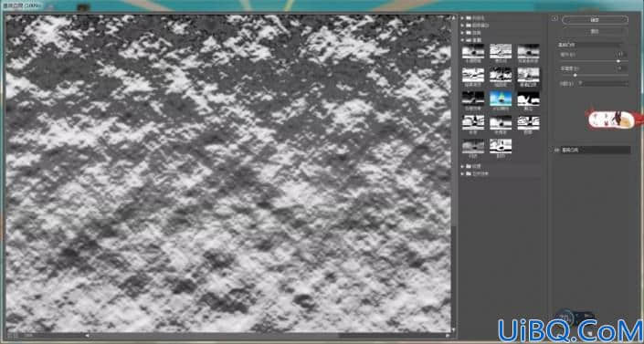Open the filter name dropdown below Cancel

click(590, 44)
